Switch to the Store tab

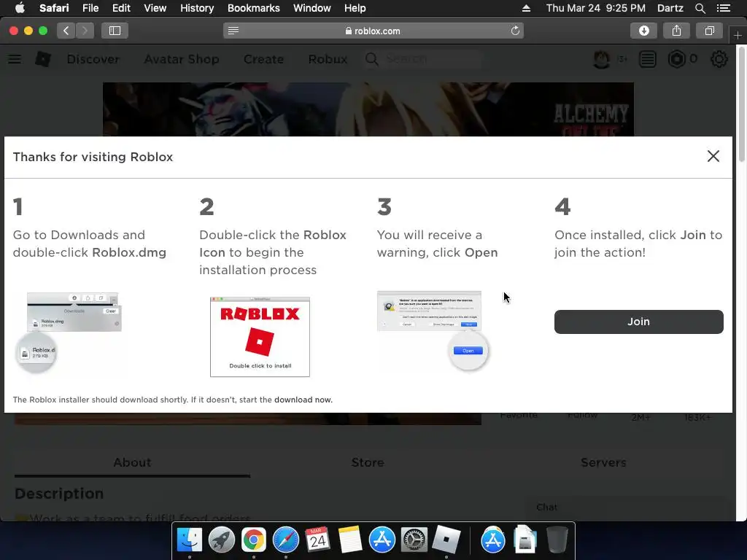click(x=368, y=462)
